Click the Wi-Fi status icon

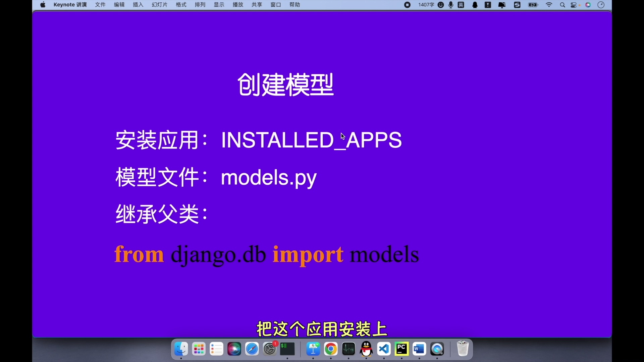click(x=549, y=5)
